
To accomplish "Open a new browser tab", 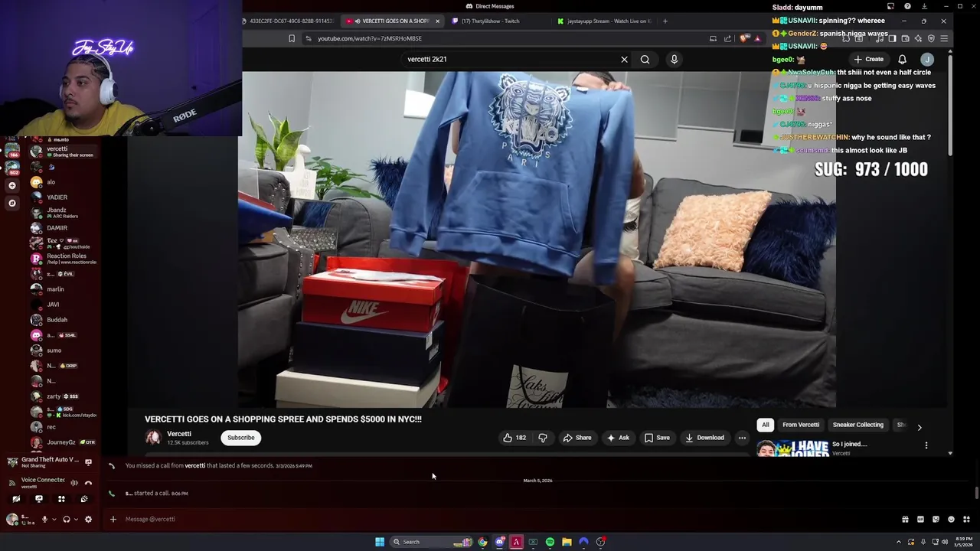I will pyautogui.click(x=665, y=21).
